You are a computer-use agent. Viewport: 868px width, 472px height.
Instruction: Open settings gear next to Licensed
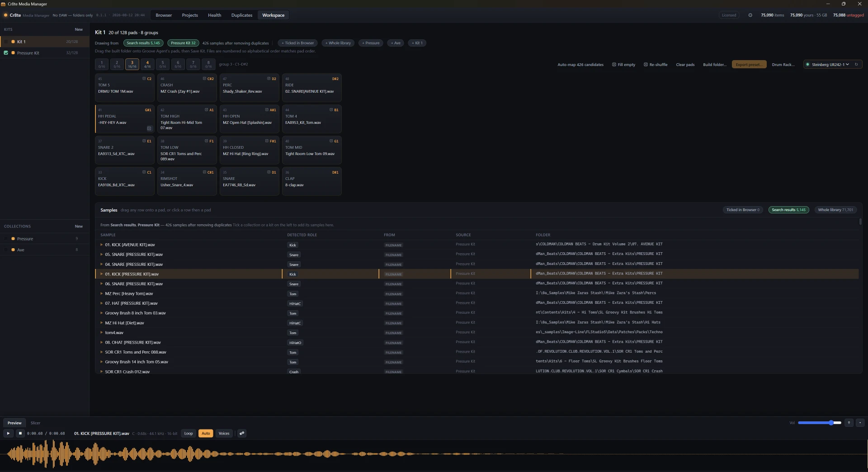pos(750,15)
